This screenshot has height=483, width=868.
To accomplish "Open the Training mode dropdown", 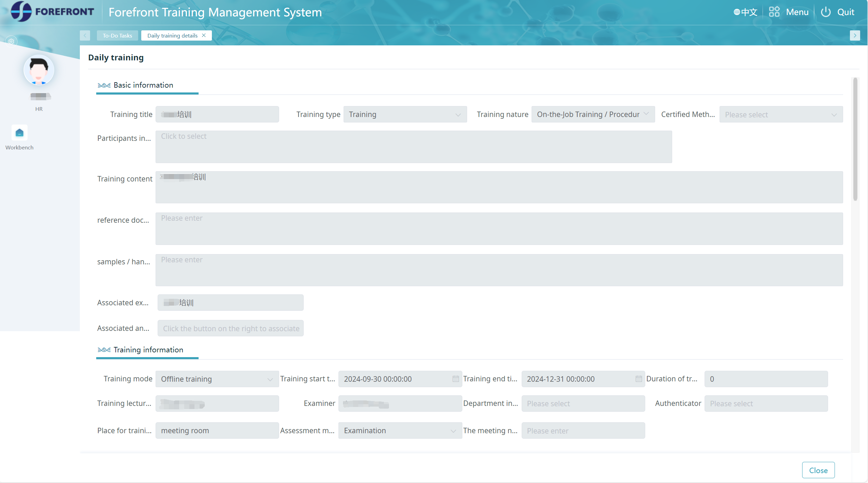I will click(270, 379).
